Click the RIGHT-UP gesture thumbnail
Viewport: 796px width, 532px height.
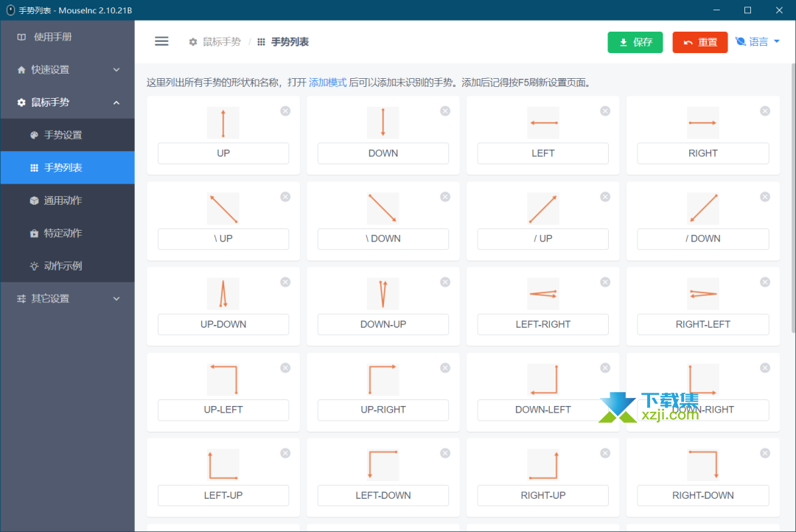[x=543, y=465]
